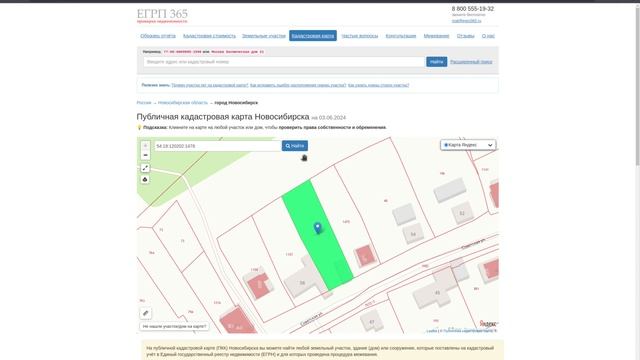This screenshot has width=640, height=360.
Task: Click the blue location pin marker
Action: 318,228
